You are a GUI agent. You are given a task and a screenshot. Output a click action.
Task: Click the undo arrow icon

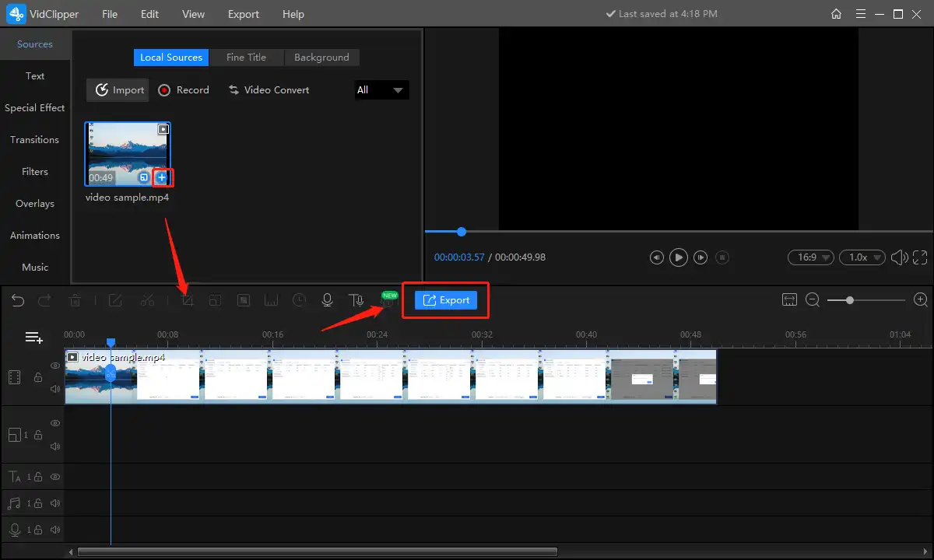pyautogui.click(x=18, y=300)
